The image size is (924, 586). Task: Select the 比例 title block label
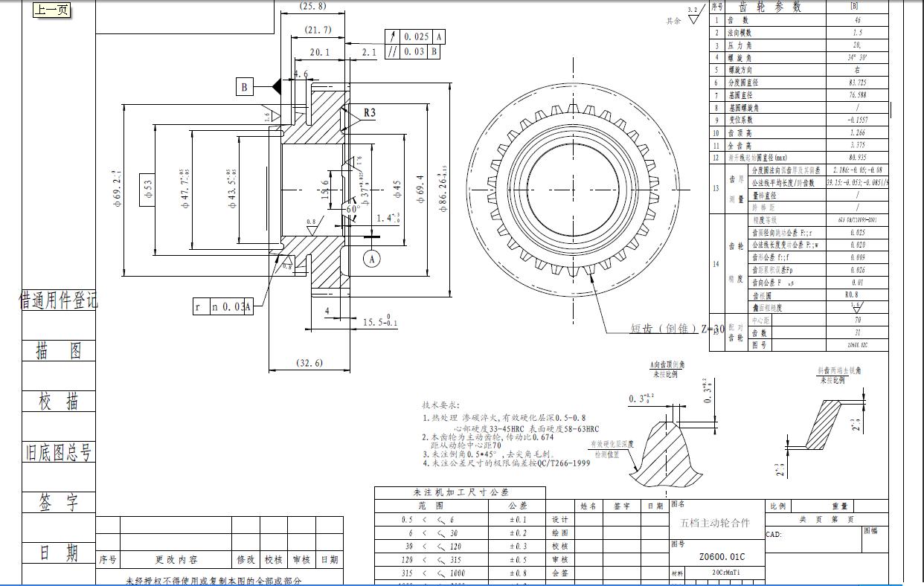778,506
